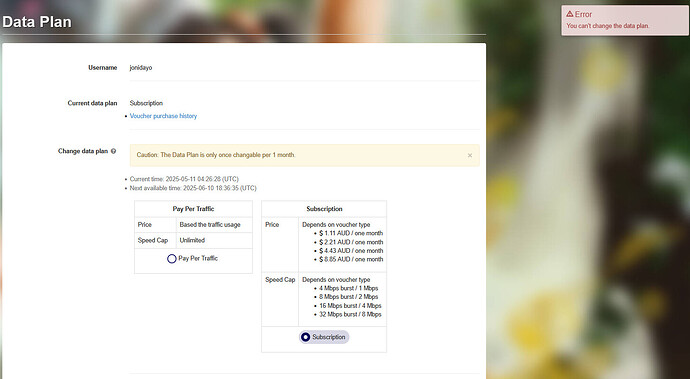Viewport: 690px width, 379px height.
Task: Click the yellow caution message text
Action: coord(216,155)
